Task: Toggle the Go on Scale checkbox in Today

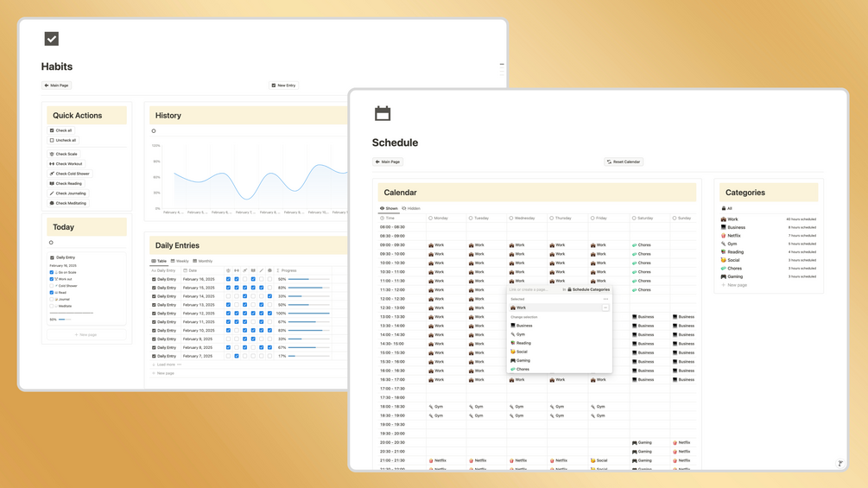Action: pos(52,272)
